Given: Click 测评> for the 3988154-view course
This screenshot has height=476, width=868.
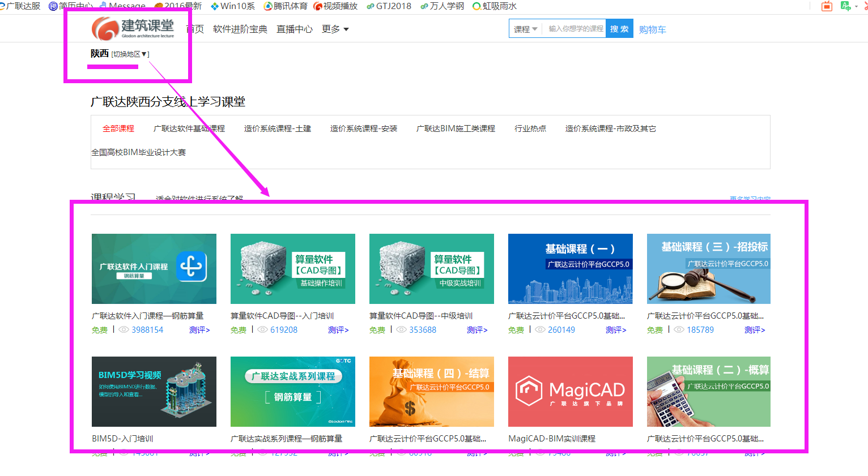Looking at the screenshot, I should click(199, 330).
